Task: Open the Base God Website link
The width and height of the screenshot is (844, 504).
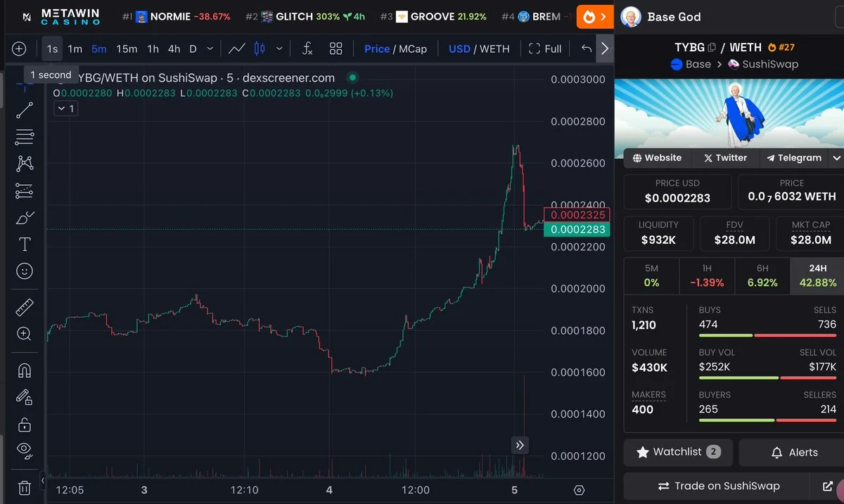Action: point(657,158)
